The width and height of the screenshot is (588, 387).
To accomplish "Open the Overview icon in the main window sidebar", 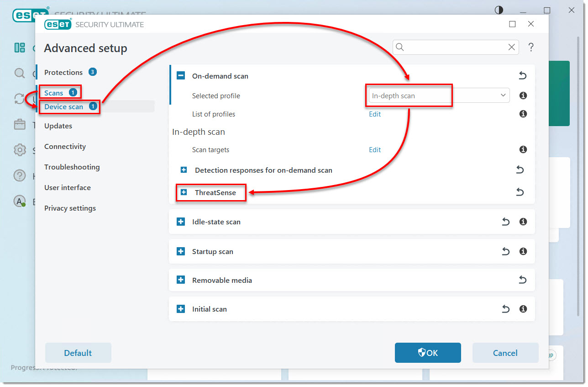I will 20,48.
